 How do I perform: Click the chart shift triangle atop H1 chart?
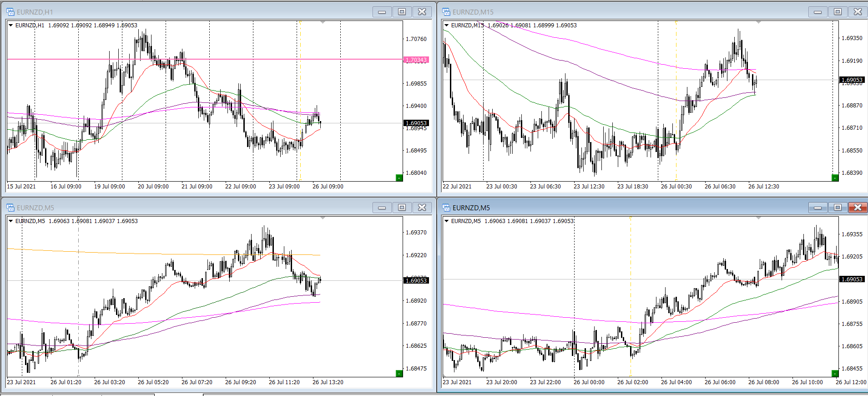tap(323, 22)
